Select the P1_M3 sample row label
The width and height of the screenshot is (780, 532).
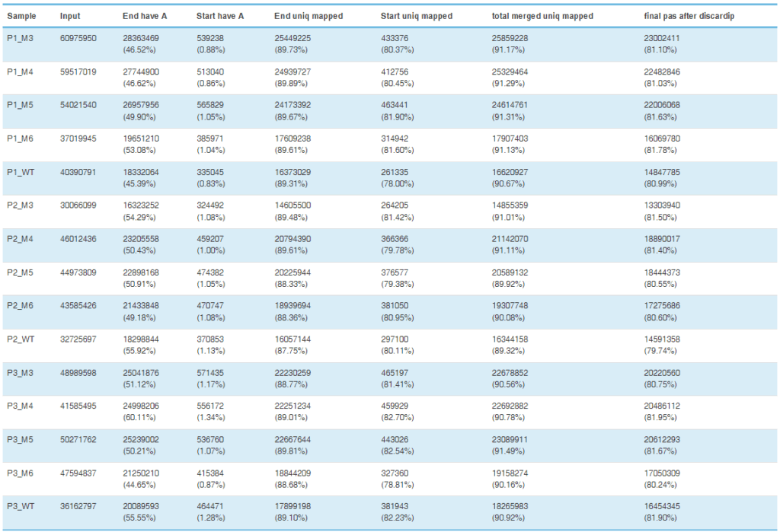coord(22,38)
